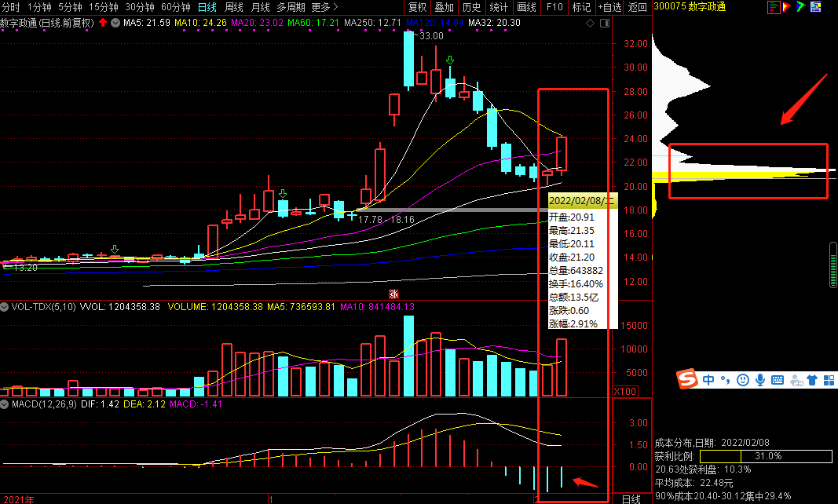Toggle Chinese input mode 中 icon
The image size is (838, 504).
pyautogui.click(x=708, y=380)
